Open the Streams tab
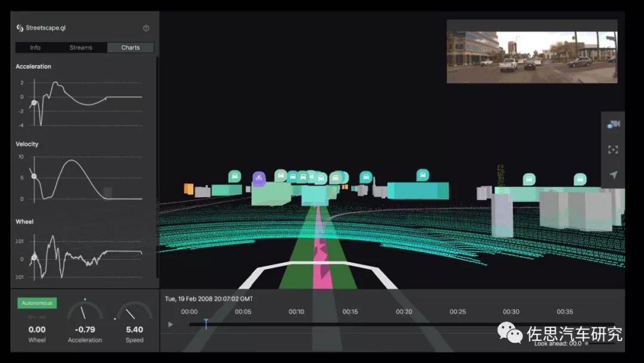The width and height of the screenshot is (644, 363). click(81, 48)
